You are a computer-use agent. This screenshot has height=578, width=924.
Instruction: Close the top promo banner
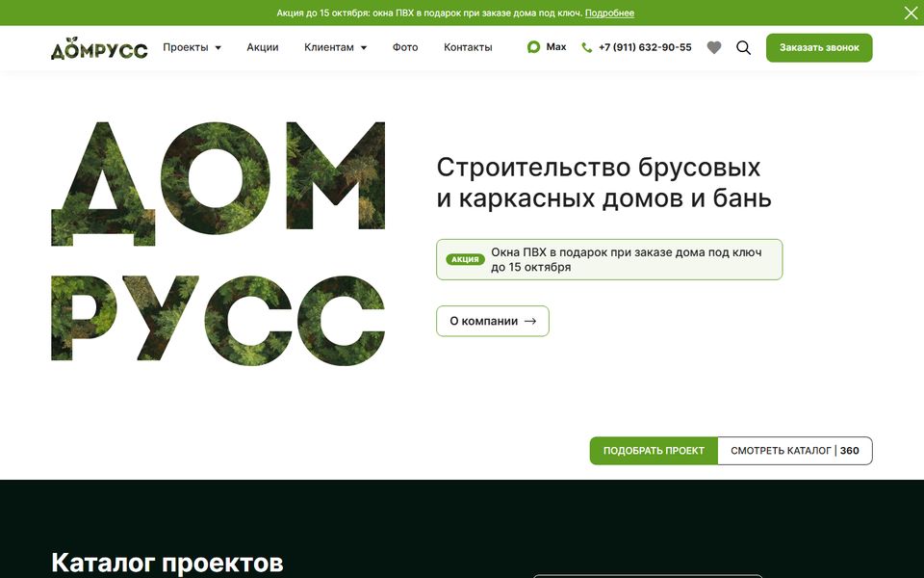(x=911, y=13)
